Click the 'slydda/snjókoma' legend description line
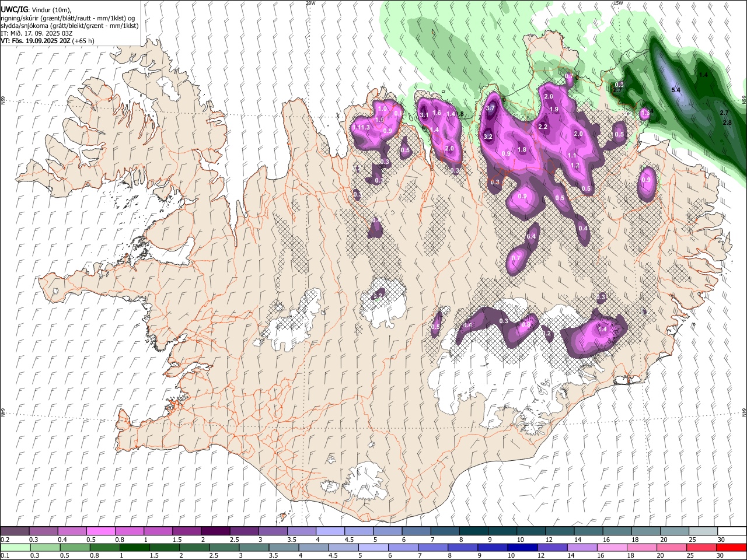 (x=69, y=26)
